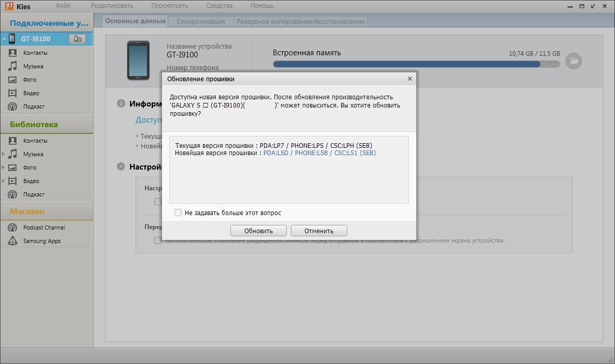Screen dimensions: 615x364
Task: Expand the Library Музыка item arrow
Action: (4, 154)
